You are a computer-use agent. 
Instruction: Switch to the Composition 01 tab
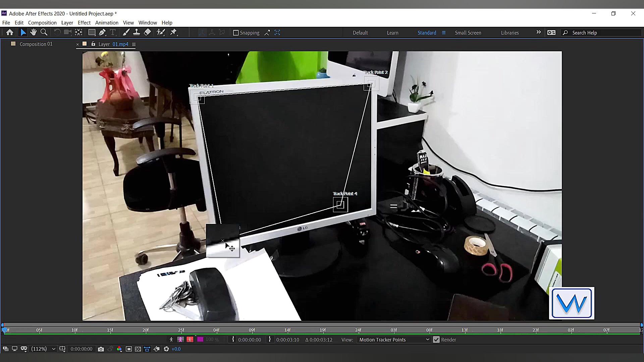click(36, 44)
